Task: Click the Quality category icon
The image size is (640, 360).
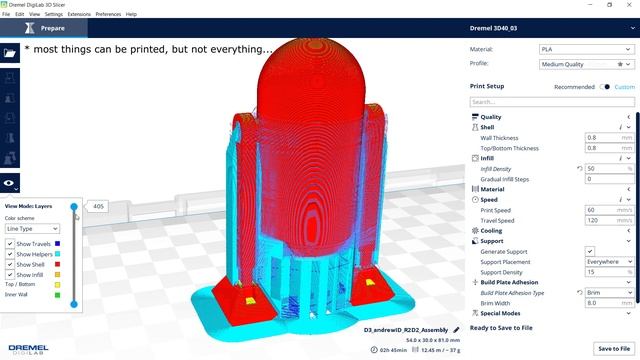Action: tap(475, 117)
